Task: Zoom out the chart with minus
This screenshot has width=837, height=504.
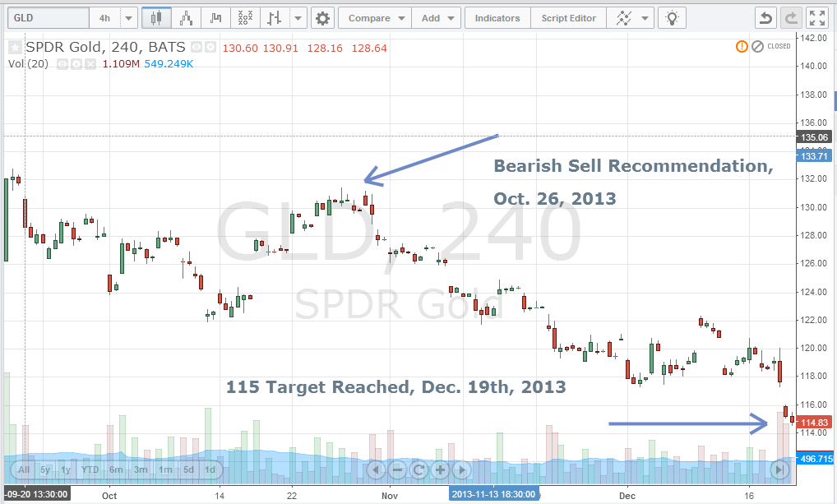Action: [x=397, y=469]
